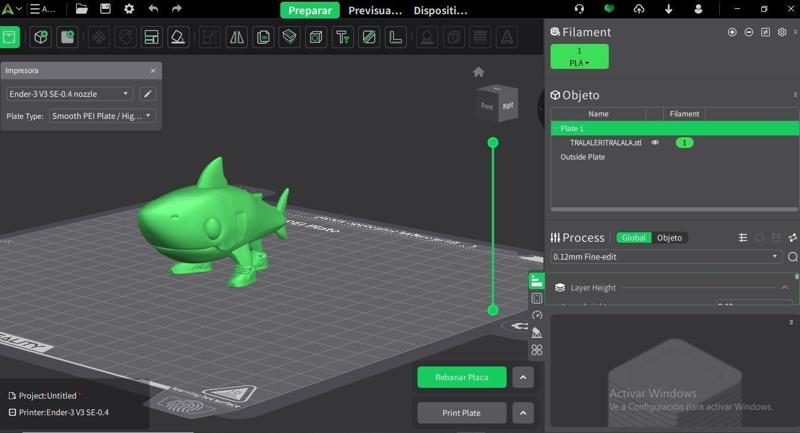Click the Save project disk icon
Screen dimensions: 800x433
pyautogui.click(x=105, y=9)
